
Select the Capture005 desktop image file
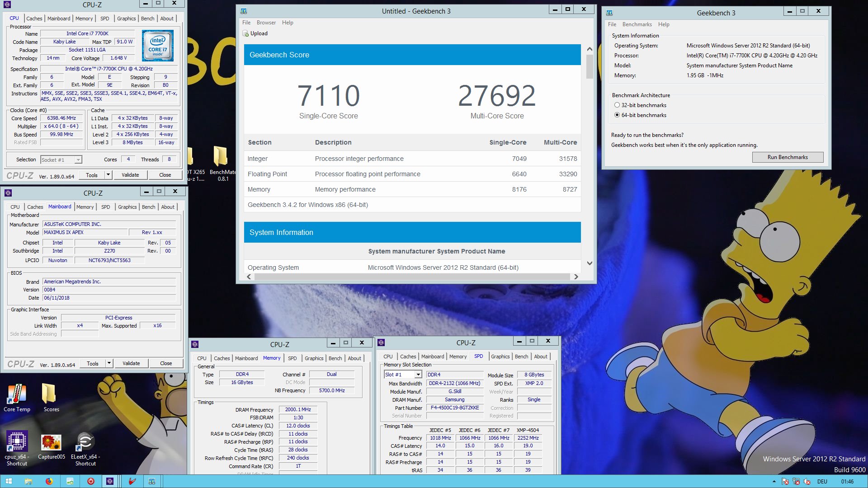point(51,447)
